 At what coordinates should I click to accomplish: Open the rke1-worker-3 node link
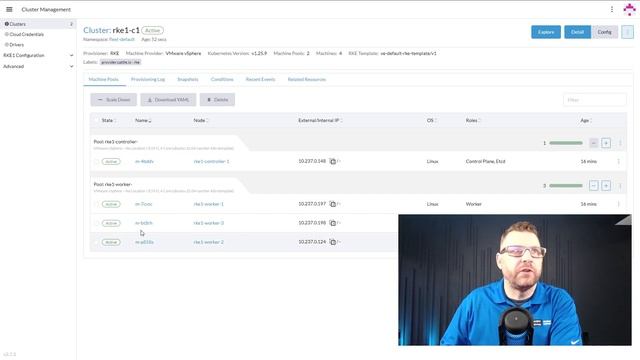click(x=209, y=223)
